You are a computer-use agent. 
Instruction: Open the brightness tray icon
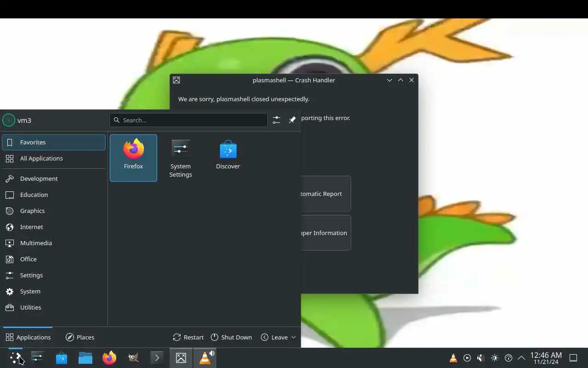point(494,358)
